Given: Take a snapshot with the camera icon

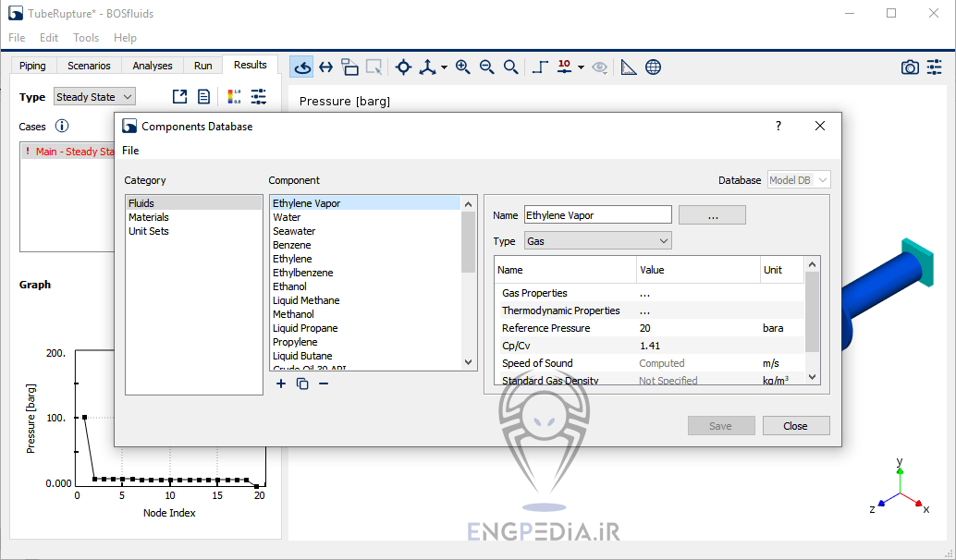Looking at the screenshot, I should pyautogui.click(x=910, y=67).
